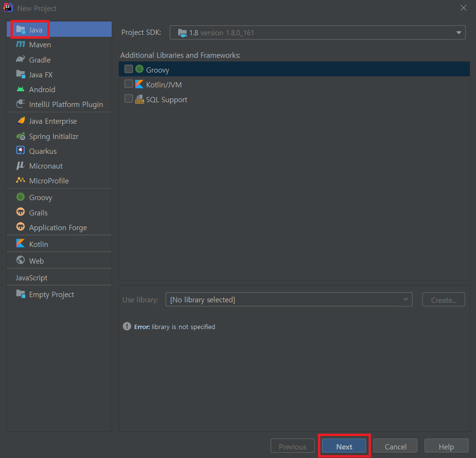Select the Kotlin/JVM label in frameworks list
The height and width of the screenshot is (458, 476).
[x=164, y=85]
